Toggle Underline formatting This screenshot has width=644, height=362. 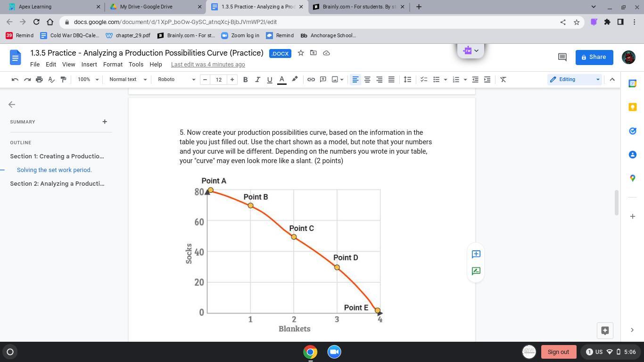point(270,80)
